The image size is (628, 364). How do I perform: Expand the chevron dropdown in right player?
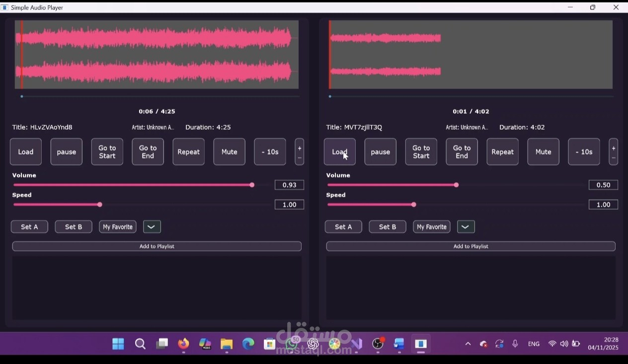466,227
